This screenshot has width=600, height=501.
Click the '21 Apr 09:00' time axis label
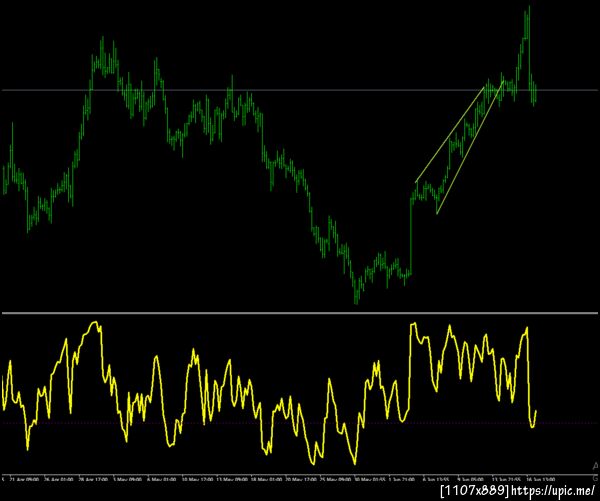[x=23, y=480]
